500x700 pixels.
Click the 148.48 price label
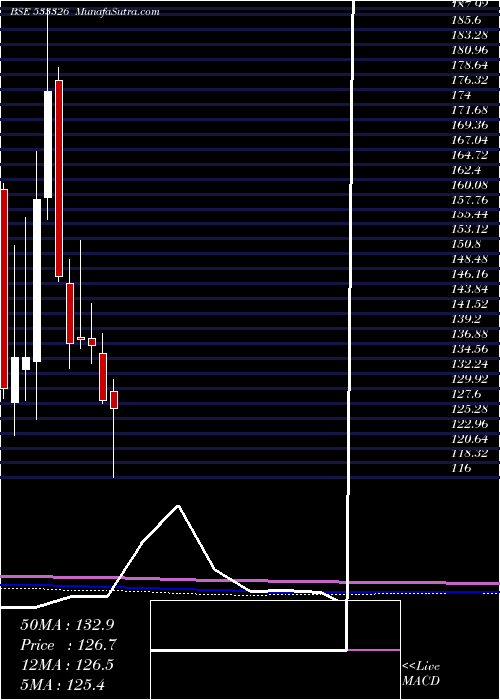470,259
